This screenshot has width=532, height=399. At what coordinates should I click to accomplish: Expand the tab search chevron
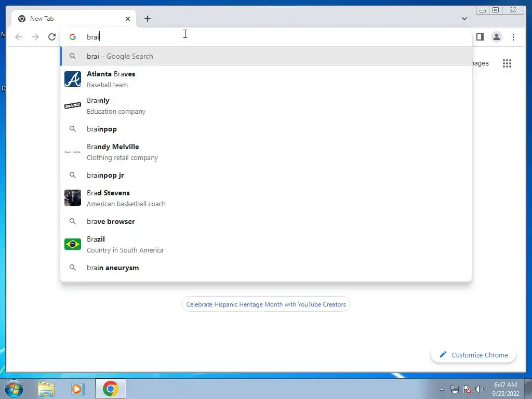point(464,19)
